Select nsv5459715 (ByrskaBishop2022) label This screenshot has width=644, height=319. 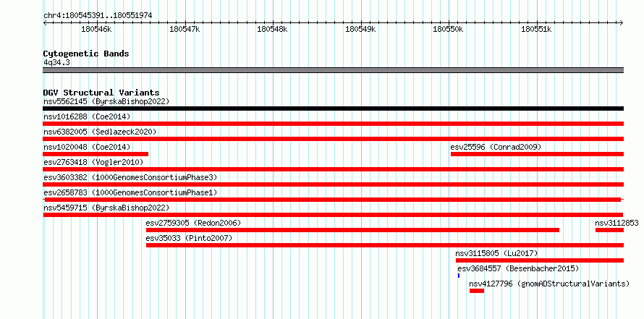tap(106, 208)
